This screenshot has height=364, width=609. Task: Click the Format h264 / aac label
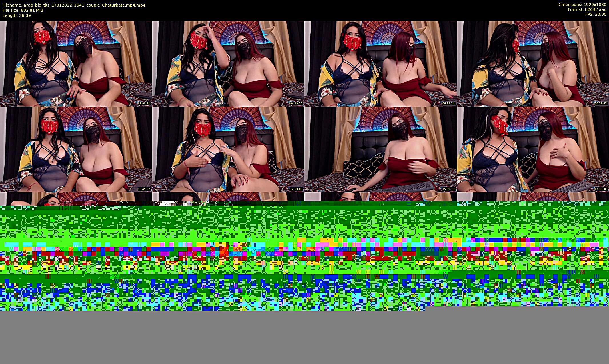[587, 9]
